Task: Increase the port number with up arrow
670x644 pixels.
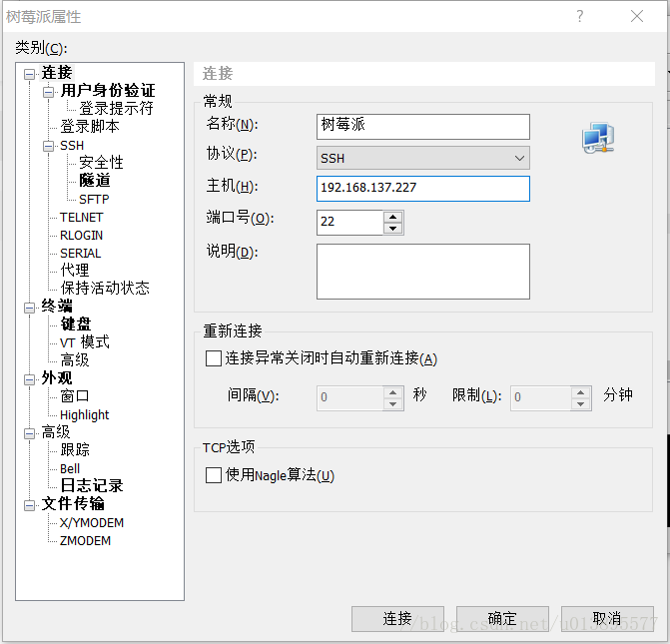Action: pos(392,217)
